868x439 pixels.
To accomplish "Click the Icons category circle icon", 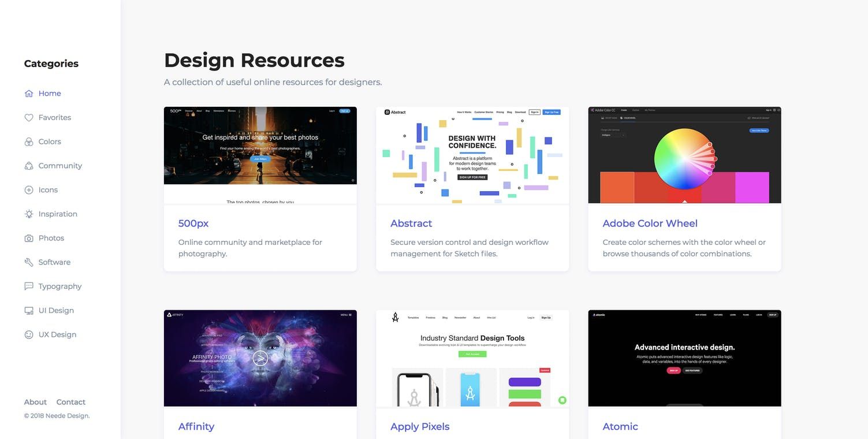I will (28, 189).
